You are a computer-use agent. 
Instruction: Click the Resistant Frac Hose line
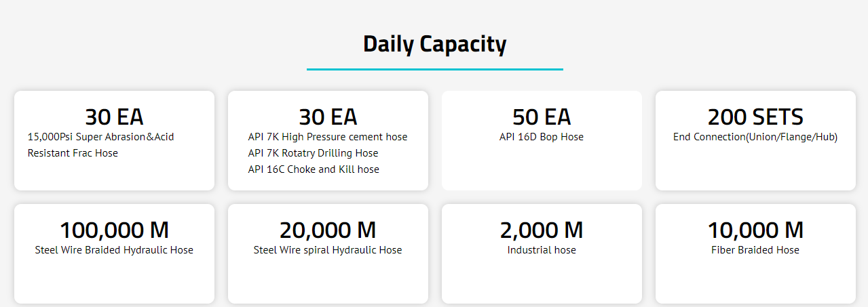point(73,153)
